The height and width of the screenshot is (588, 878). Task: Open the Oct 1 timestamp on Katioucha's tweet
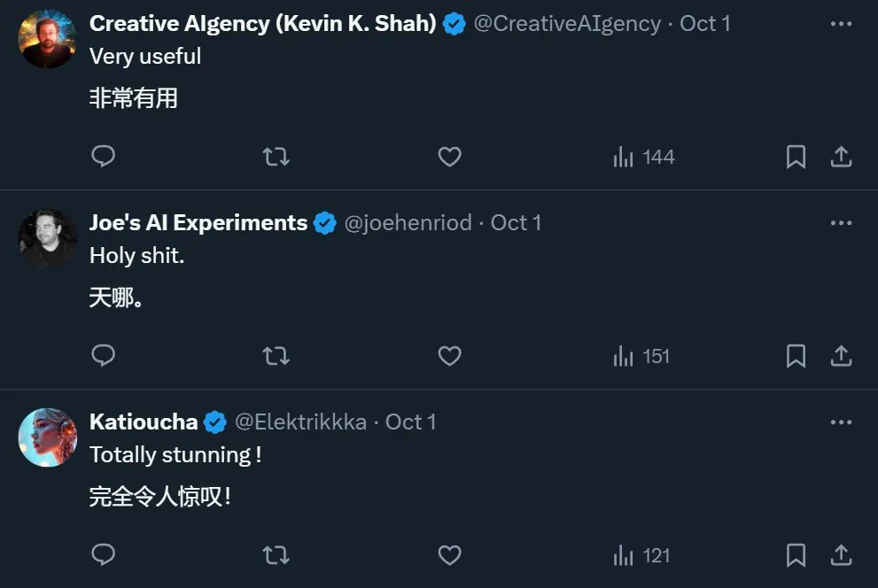(x=411, y=422)
